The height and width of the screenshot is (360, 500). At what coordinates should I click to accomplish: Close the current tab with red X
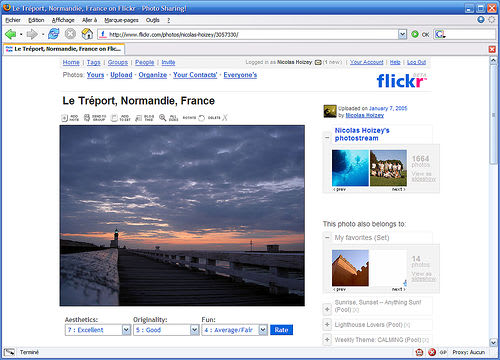click(492, 49)
